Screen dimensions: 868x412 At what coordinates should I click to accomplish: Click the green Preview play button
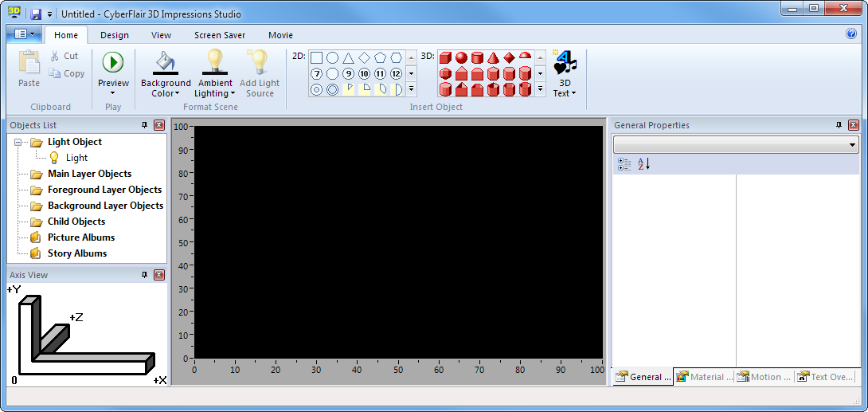pyautogui.click(x=113, y=62)
